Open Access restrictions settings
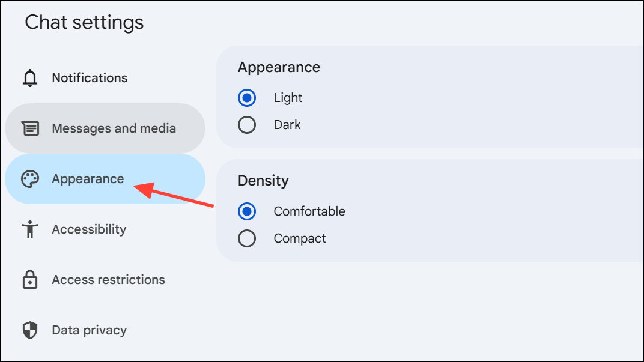The image size is (644, 362). pyautogui.click(x=105, y=280)
